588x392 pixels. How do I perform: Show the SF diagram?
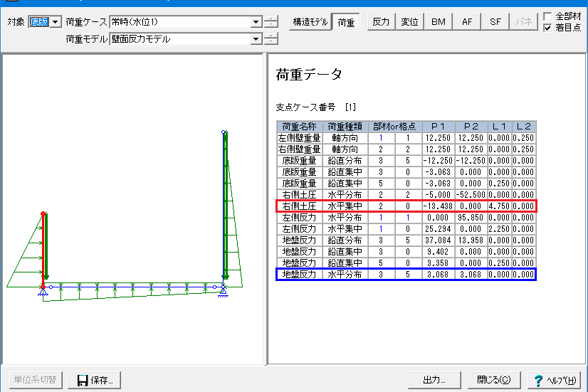tap(495, 22)
